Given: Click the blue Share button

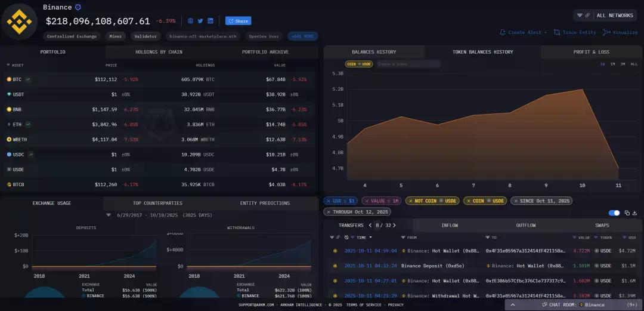Looking at the screenshot, I should tap(238, 21).
